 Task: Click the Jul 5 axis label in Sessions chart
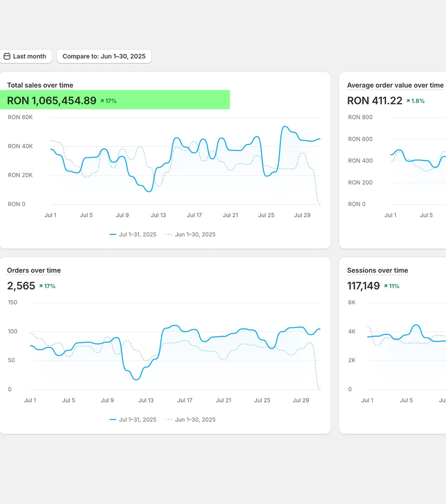pyautogui.click(x=407, y=400)
